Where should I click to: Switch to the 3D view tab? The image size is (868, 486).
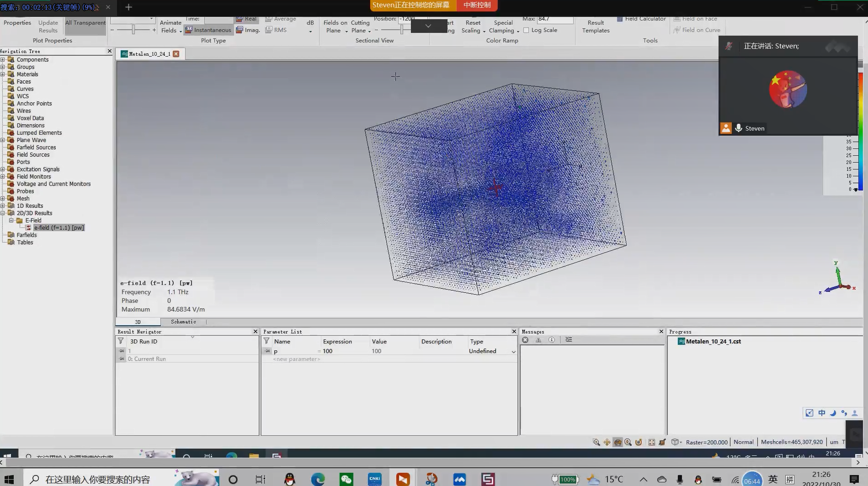click(x=138, y=322)
